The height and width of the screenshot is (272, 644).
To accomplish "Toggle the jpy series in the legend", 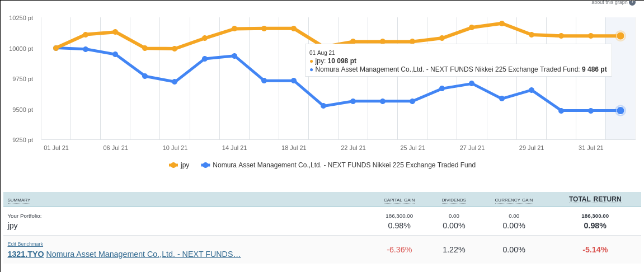I will (x=180, y=165).
